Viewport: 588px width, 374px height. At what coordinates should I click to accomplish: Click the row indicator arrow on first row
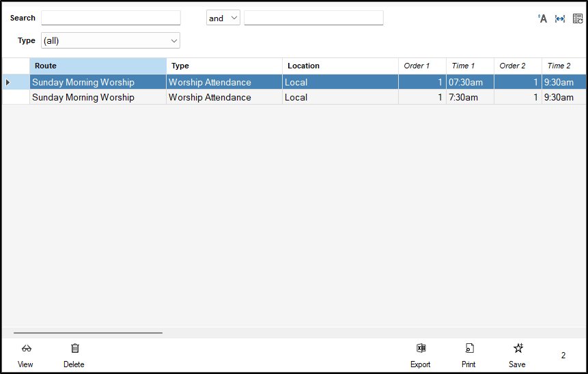coord(8,83)
